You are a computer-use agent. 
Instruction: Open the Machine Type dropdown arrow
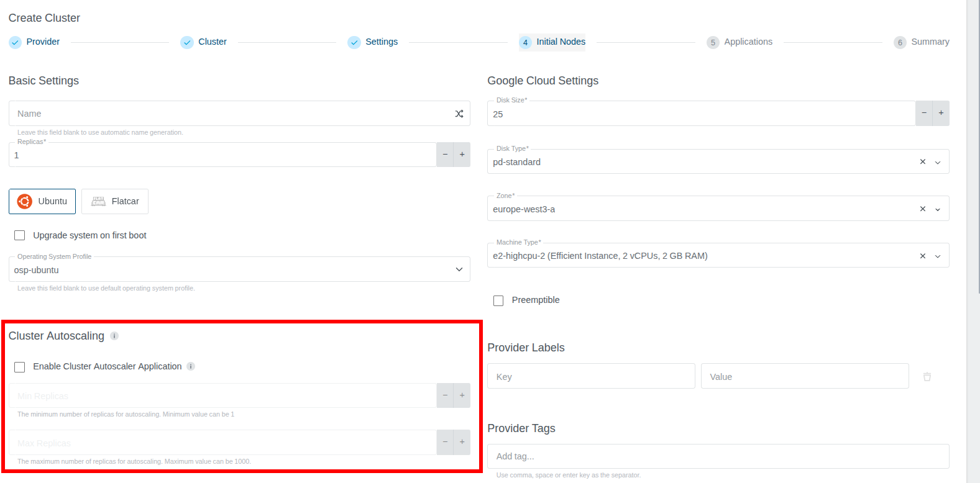938,256
